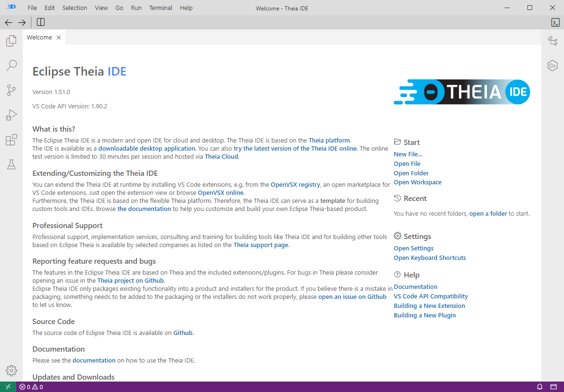Follow the Theia Cloud link

click(x=221, y=157)
